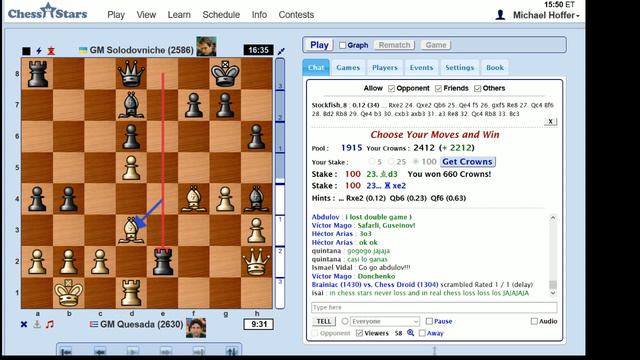
Task: Click the blue lightning bolt icon
Action: tap(39, 51)
